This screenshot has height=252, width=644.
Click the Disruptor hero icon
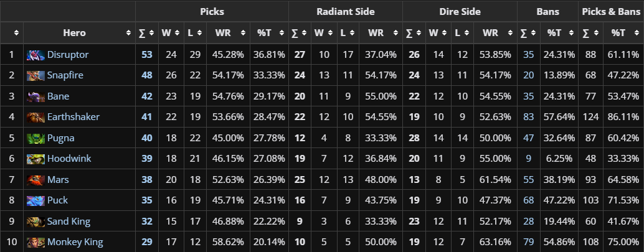pyautogui.click(x=36, y=55)
